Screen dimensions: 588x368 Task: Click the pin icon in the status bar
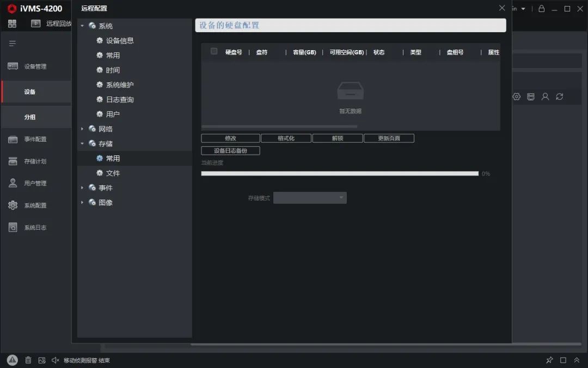pyautogui.click(x=549, y=360)
